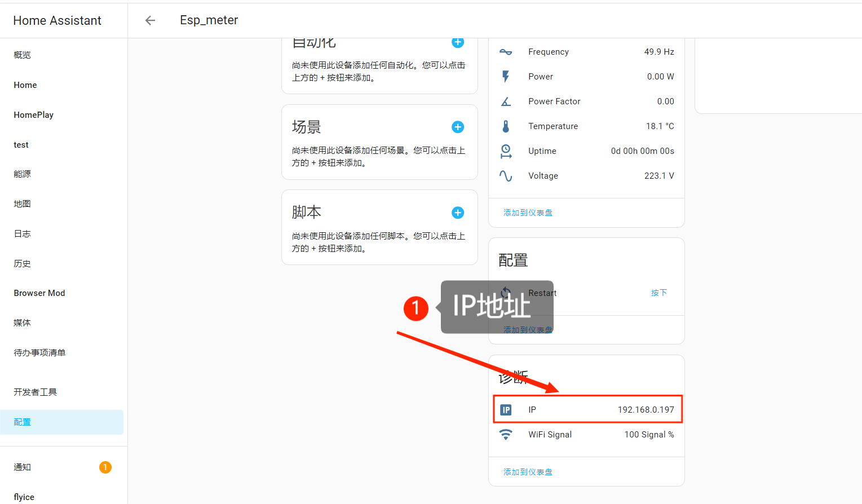
Task: Click 添加到仪表盘 link under diagnostics card
Action: [528, 472]
